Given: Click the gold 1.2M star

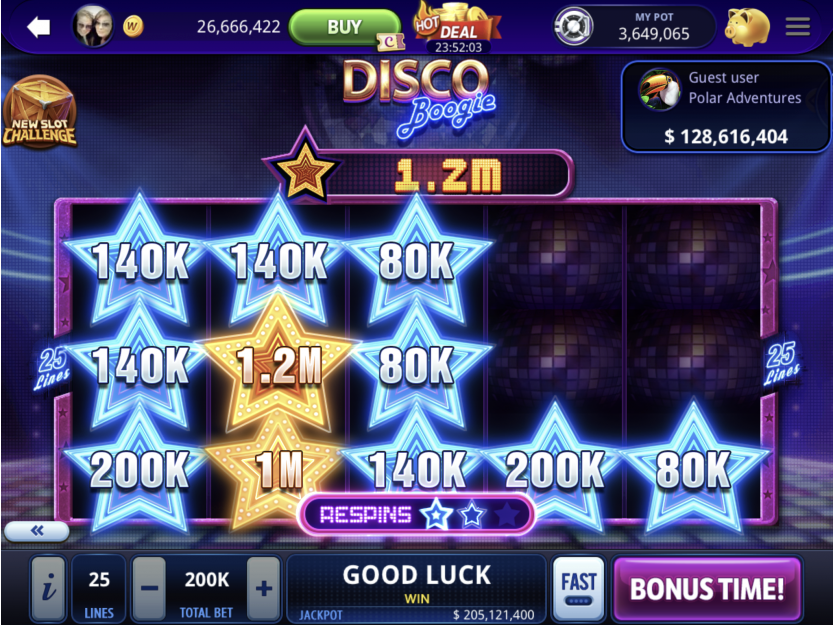Looking at the screenshot, I should pyautogui.click(x=278, y=365).
